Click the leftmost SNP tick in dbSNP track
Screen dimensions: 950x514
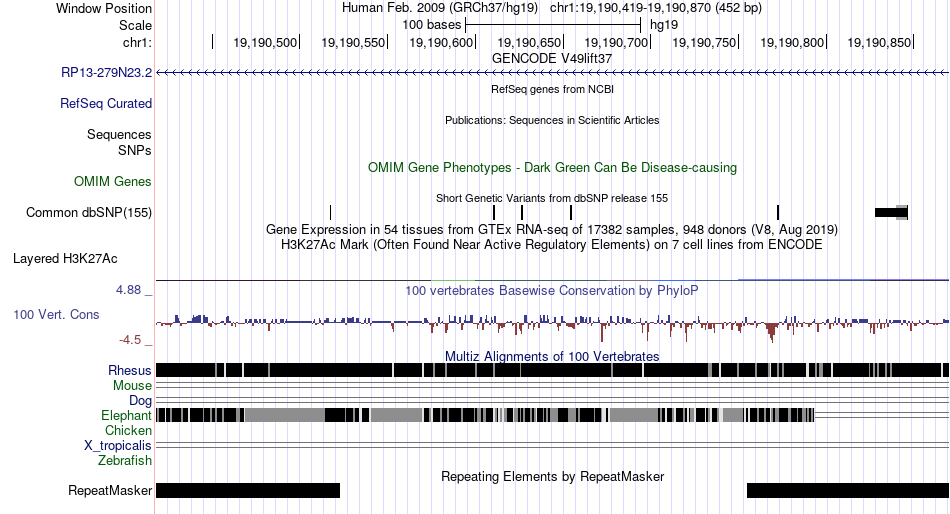click(330, 212)
